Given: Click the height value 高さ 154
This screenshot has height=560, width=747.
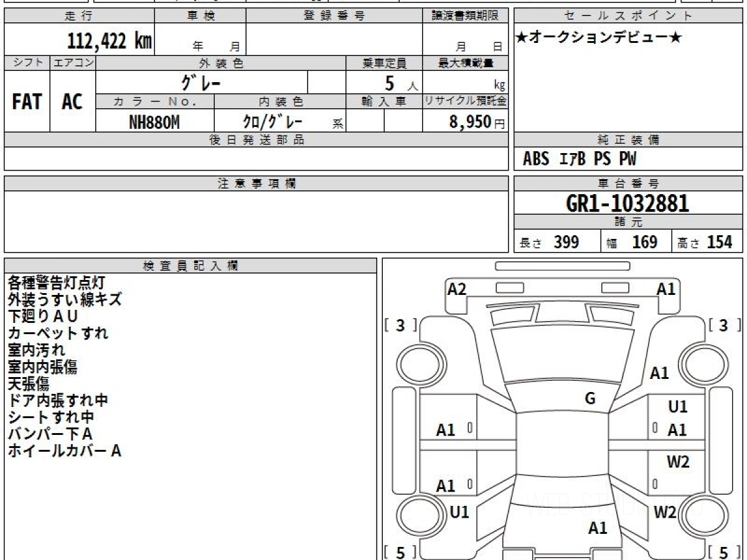Looking at the screenshot, I should pos(705,242).
